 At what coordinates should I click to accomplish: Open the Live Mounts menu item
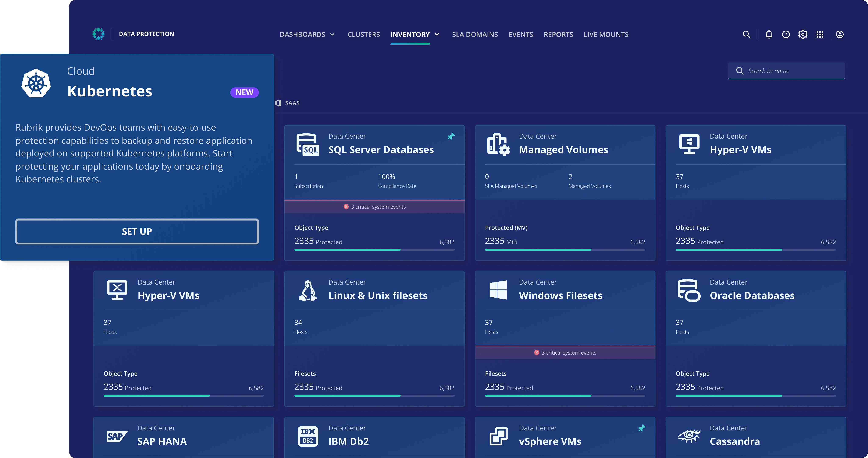606,34
